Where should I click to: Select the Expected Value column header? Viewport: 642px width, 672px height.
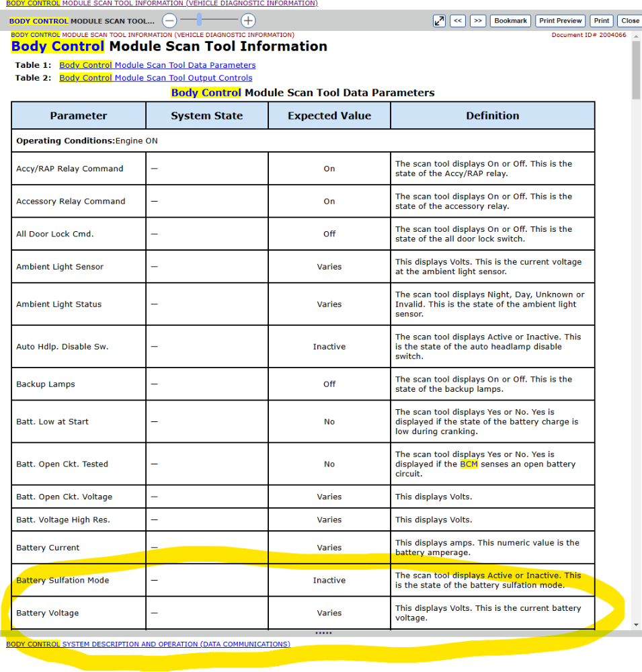click(x=329, y=116)
